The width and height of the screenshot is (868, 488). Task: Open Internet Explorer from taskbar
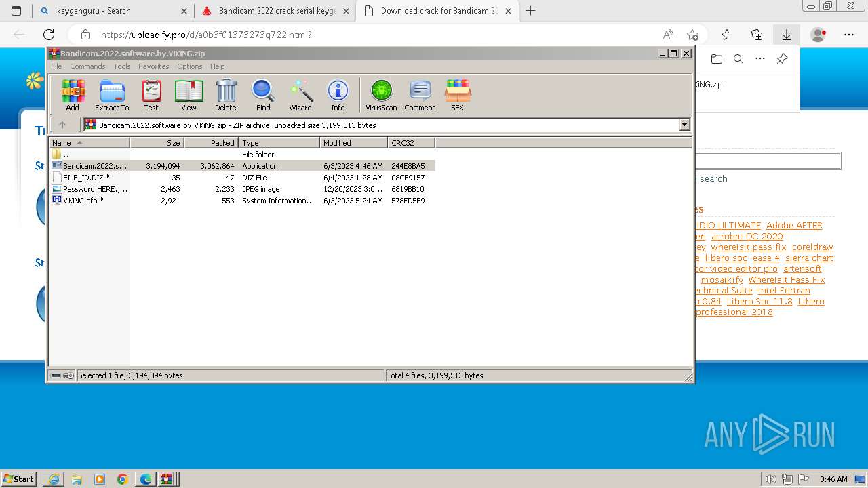coord(54,479)
